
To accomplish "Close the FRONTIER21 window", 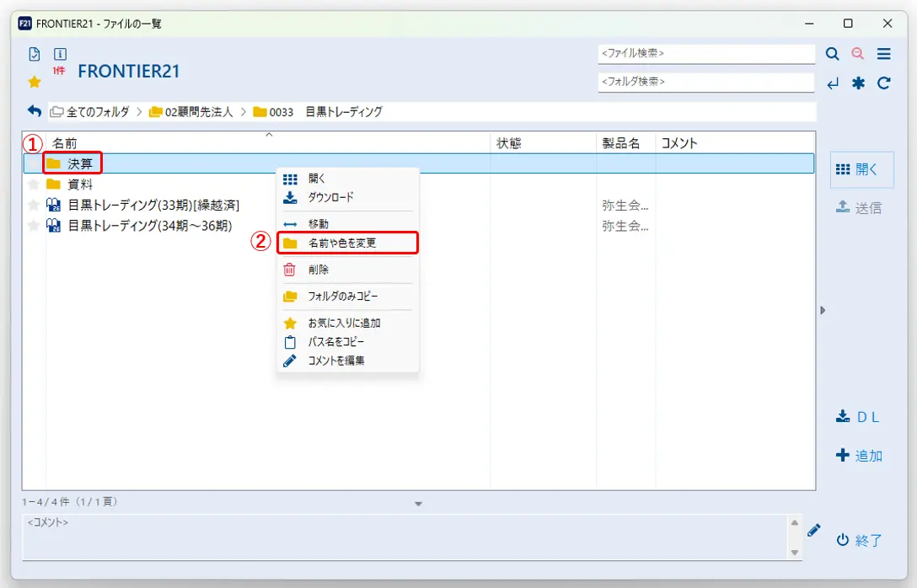I will click(888, 24).
